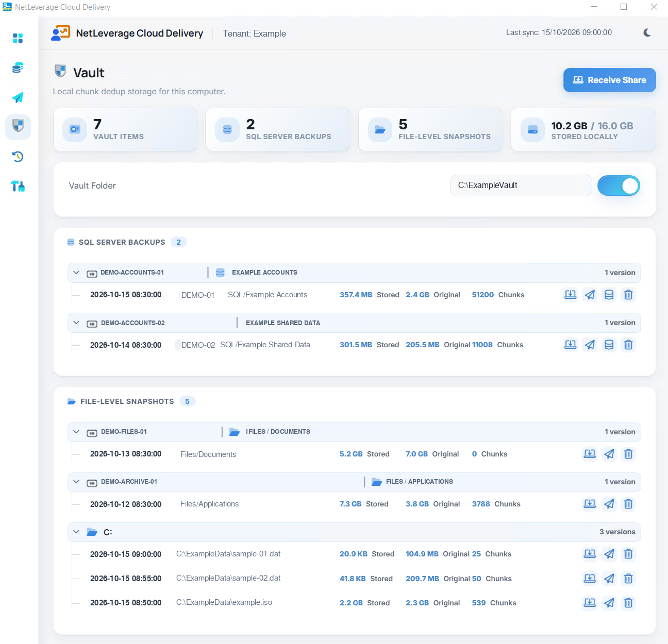Screen dimensions: 668x644
Task: Click the 5 File-Level Snapshots card
Action: click(x=430, y=130)
